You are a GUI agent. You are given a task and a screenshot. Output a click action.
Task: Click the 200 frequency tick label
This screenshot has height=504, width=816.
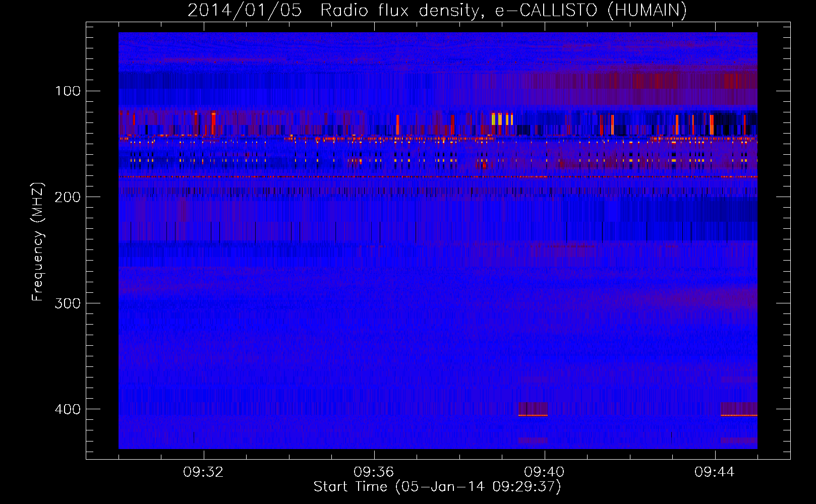click(x=68, y=197)
